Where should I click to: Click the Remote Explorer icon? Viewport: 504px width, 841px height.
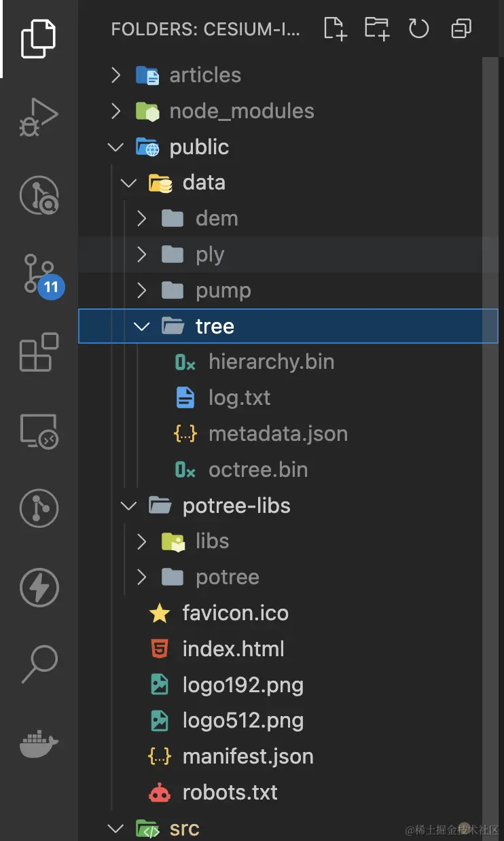(x=39, y=430)
